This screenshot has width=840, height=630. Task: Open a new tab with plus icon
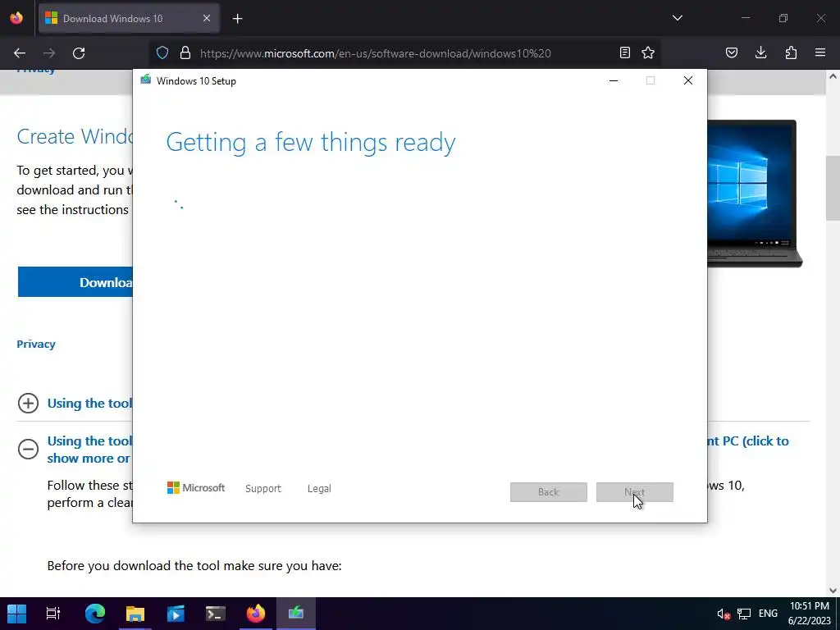(237, 19)
